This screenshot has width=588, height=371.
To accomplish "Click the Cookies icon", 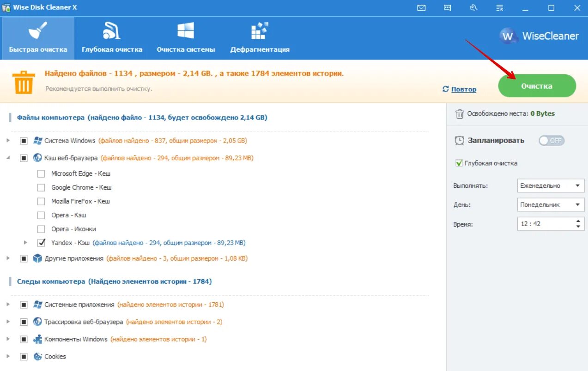I will tap(37, 356).
